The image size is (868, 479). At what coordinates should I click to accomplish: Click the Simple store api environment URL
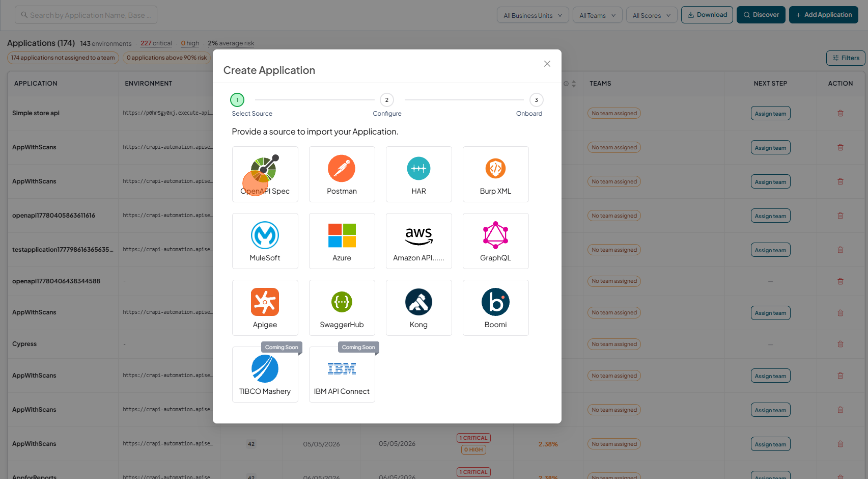pos(167,113)
